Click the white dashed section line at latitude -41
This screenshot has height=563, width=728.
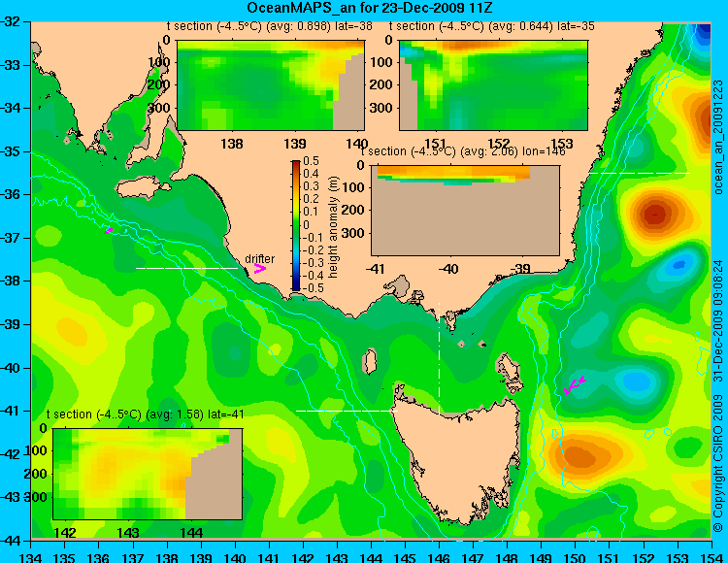coord(347,411)
